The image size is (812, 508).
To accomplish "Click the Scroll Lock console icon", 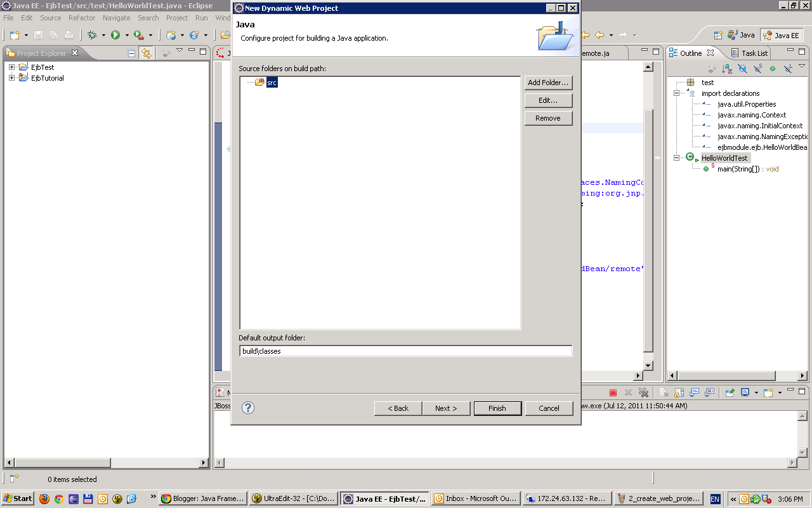I will click(679, 393).
